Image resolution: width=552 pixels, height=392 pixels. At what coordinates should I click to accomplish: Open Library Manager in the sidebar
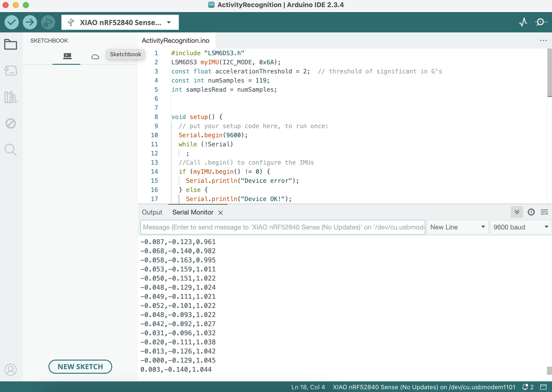pos(11,97)
